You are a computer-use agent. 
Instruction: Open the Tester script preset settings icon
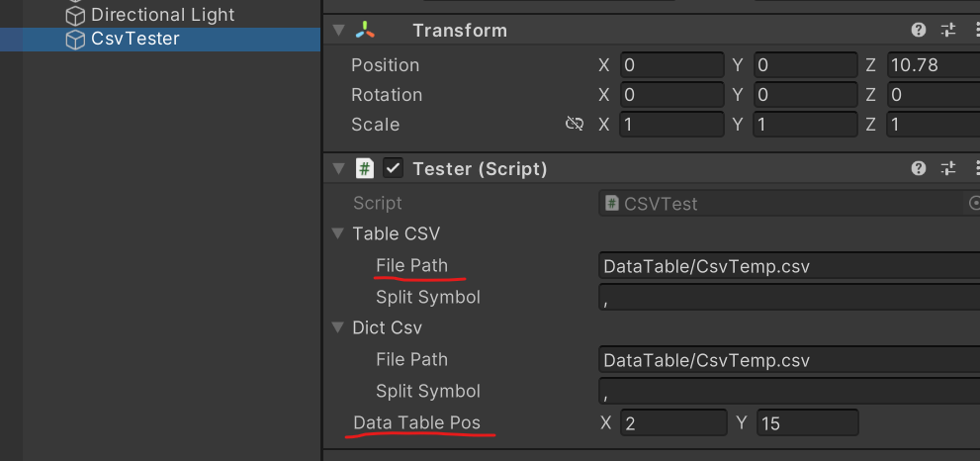click(x=948, y=169)
